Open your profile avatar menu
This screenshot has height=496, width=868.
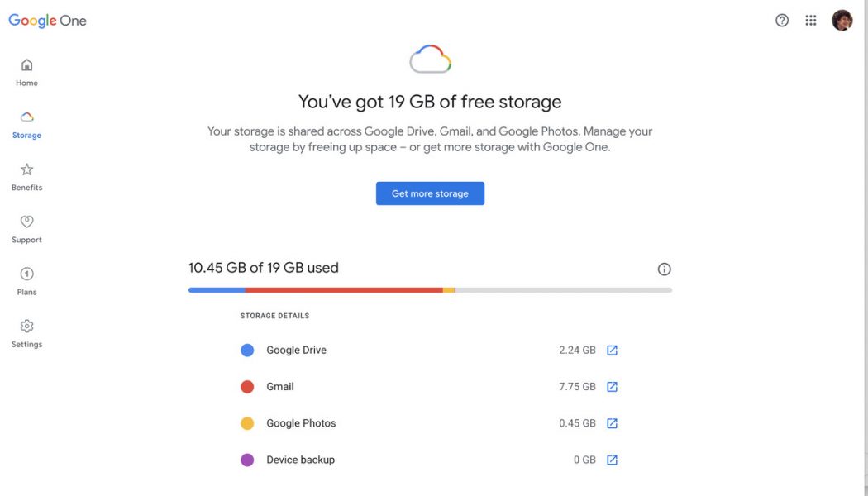pyautogui.click(x=842, y=20)
